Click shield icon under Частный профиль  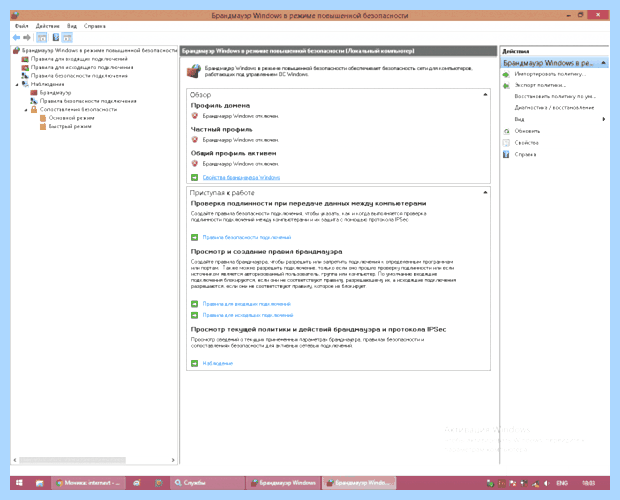(x=195, y=140)
